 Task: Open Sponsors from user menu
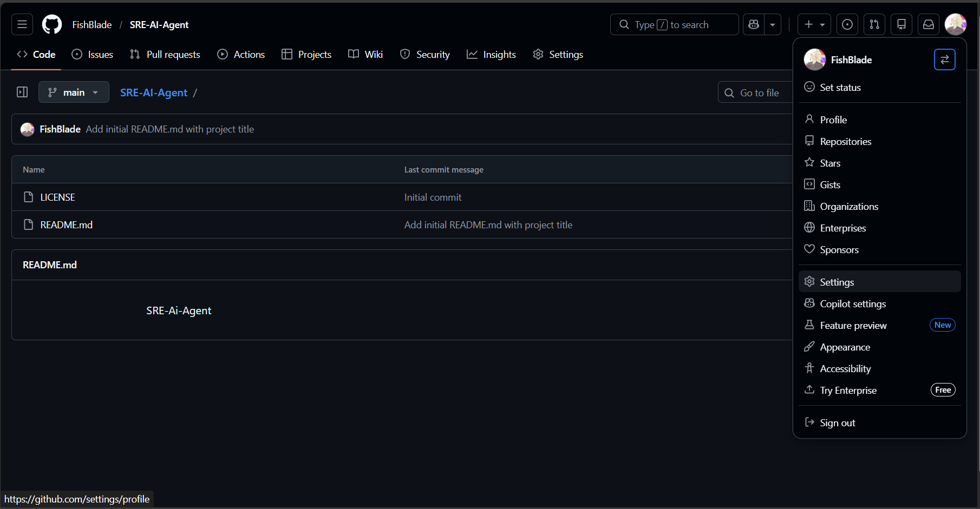tap(879, 249)
